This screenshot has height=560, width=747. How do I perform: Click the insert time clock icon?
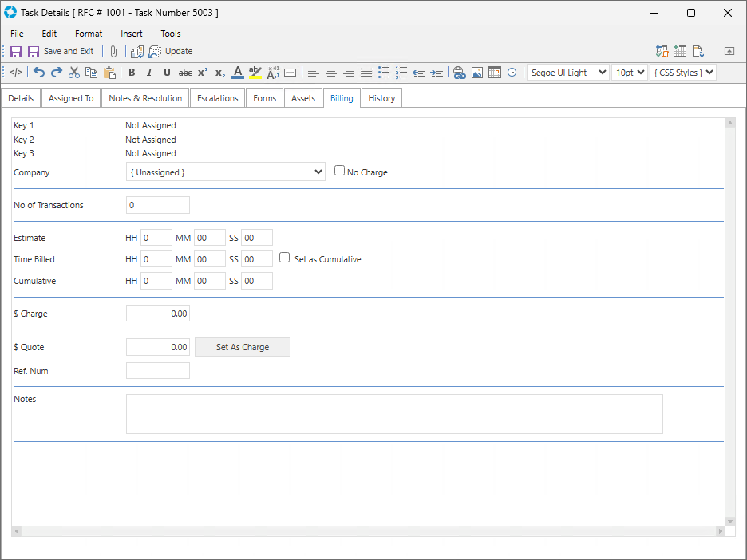[x=512, y=73]
